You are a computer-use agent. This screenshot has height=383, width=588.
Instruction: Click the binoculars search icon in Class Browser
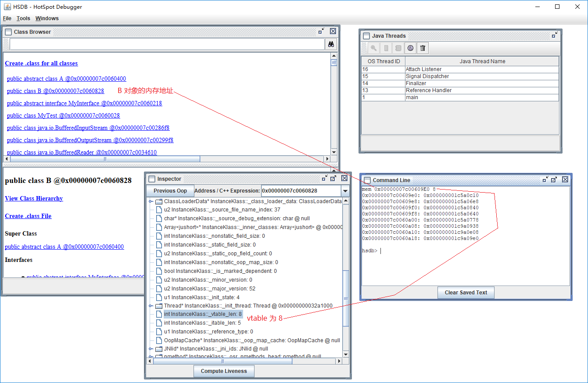331,44
